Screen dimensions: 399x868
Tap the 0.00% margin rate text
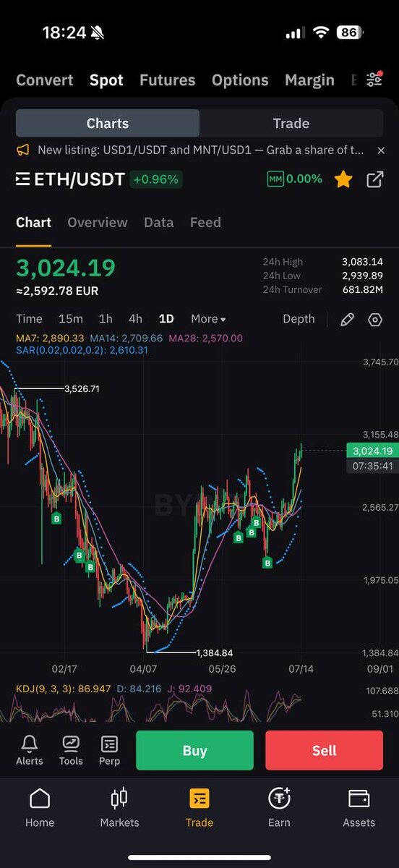pos(304,179)
